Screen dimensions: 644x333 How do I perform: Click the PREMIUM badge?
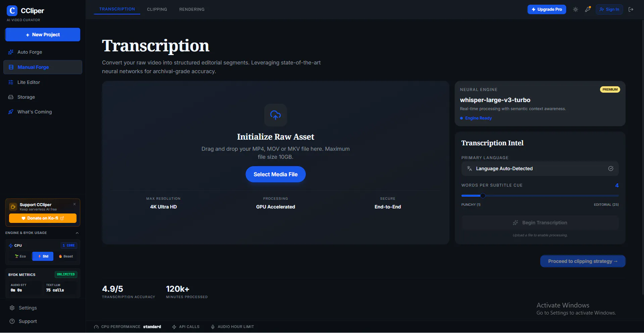pos(610,90)
